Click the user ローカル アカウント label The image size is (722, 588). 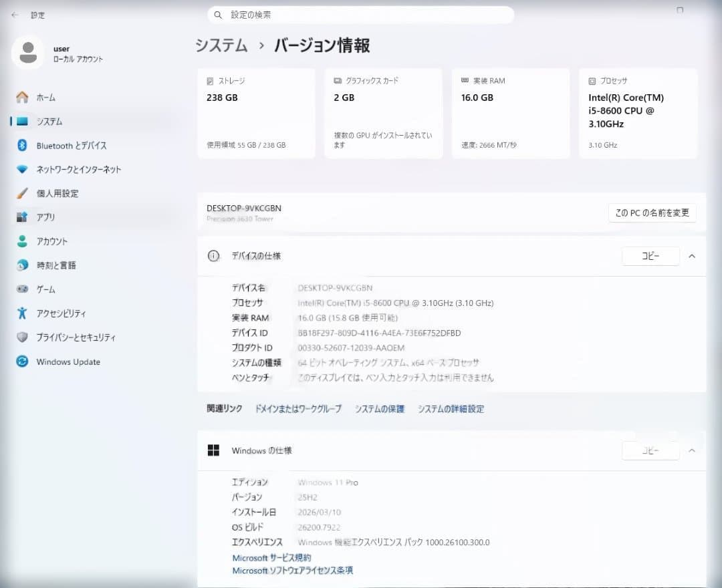(78, 54)
